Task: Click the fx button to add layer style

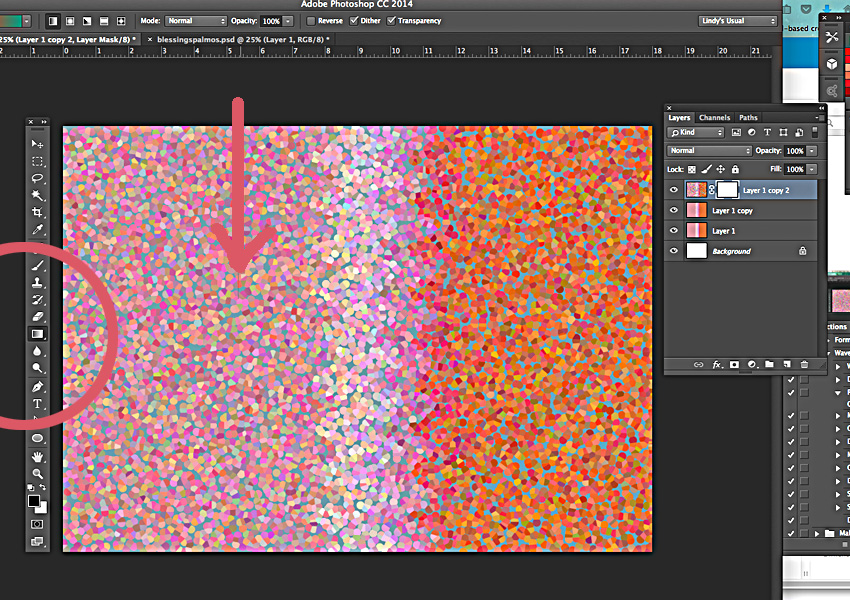Action: pyautogui.click(x=718, y=364)
